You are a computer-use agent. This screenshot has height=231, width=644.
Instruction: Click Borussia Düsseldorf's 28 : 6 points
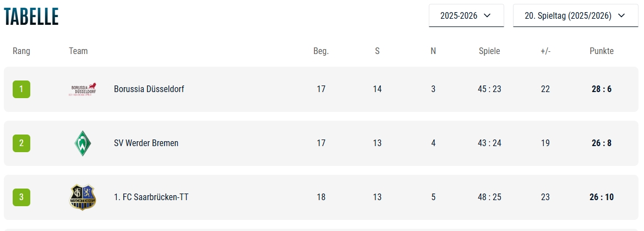click(602, 89)
